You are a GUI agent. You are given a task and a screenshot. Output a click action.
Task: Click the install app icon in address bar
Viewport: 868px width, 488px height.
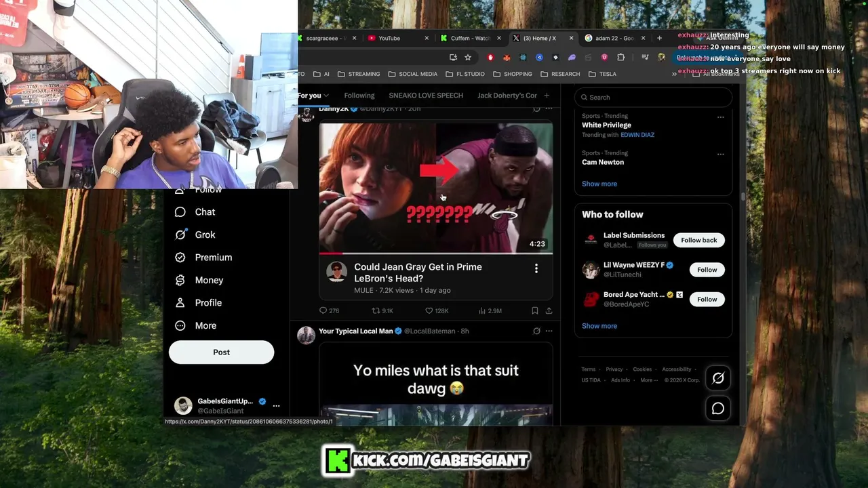(x=453, y=58)
